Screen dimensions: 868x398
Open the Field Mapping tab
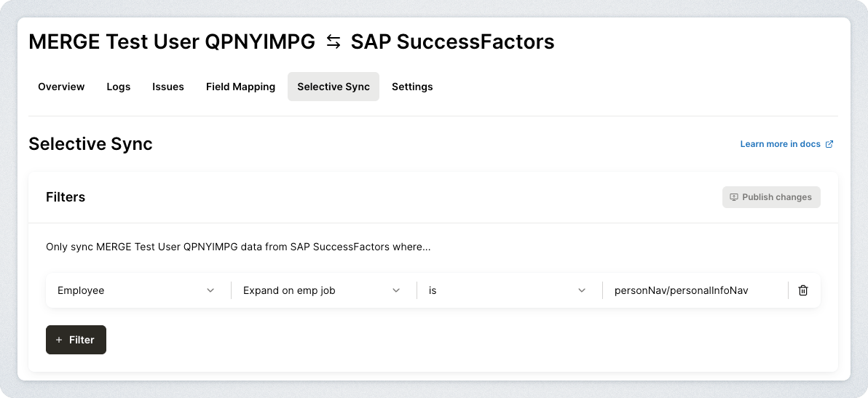pos(240,87)
